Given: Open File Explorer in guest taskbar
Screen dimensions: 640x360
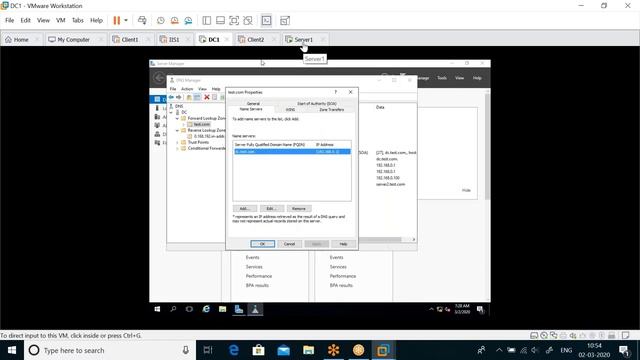Looking at the screenshot, I should point(222,309).
